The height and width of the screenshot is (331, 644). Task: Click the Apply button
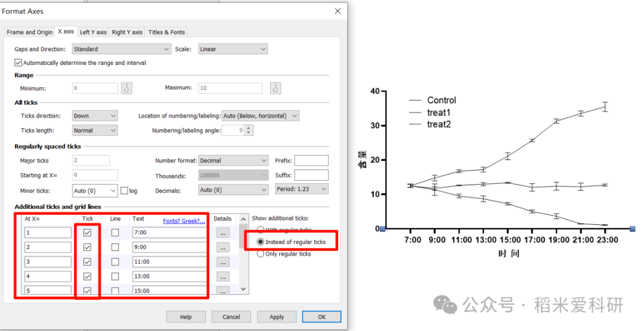(x=277, y=317)
